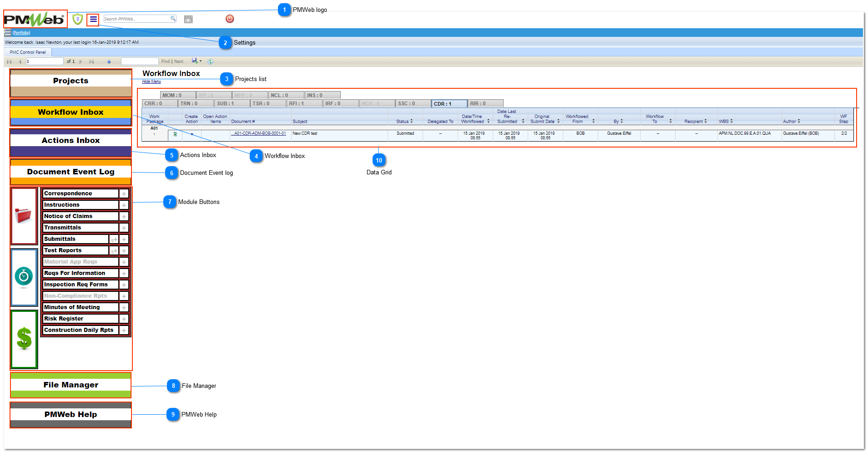Open PMWeb Help button

pos(71,415)
